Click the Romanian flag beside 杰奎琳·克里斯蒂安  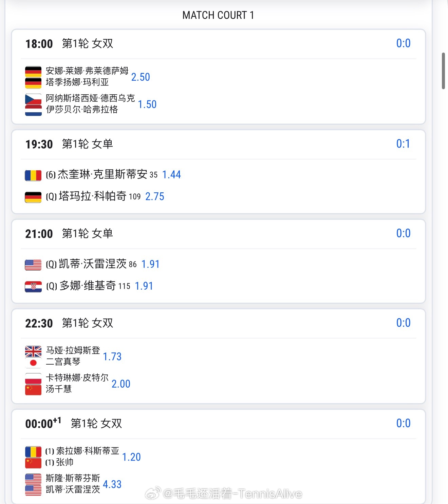[x=33, y=175]
